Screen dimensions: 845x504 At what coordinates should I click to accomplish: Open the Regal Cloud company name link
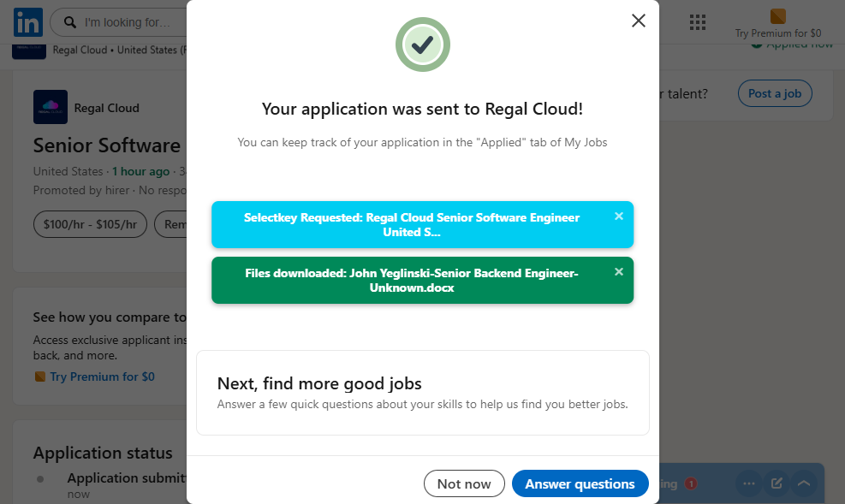[106, 108]
